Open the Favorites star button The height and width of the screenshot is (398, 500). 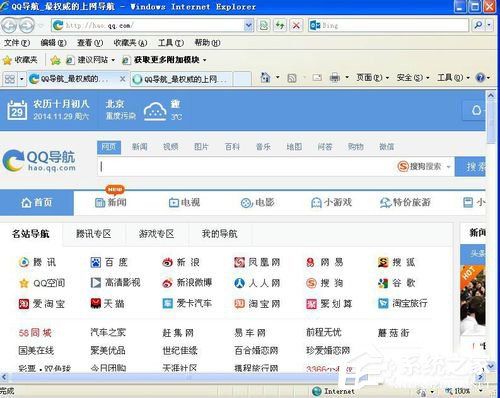(20, 60)
